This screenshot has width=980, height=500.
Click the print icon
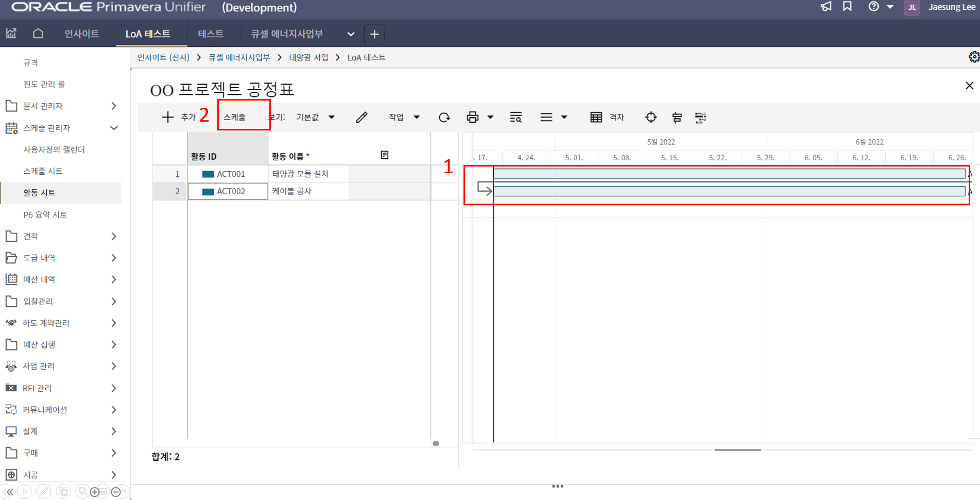[x=472, y=118]
